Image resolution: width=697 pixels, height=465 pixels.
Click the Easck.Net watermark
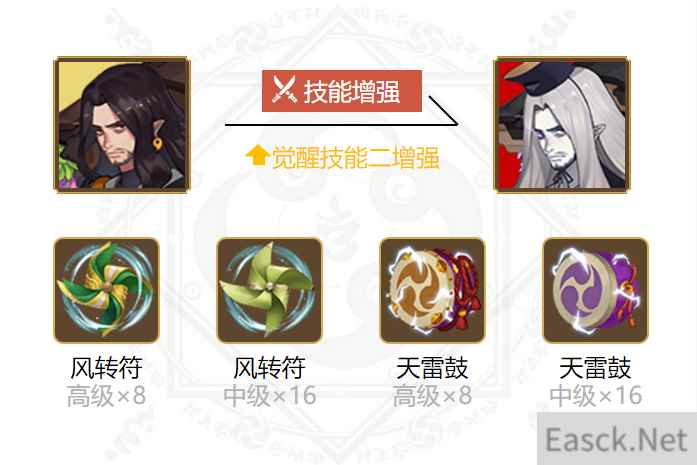617,440
